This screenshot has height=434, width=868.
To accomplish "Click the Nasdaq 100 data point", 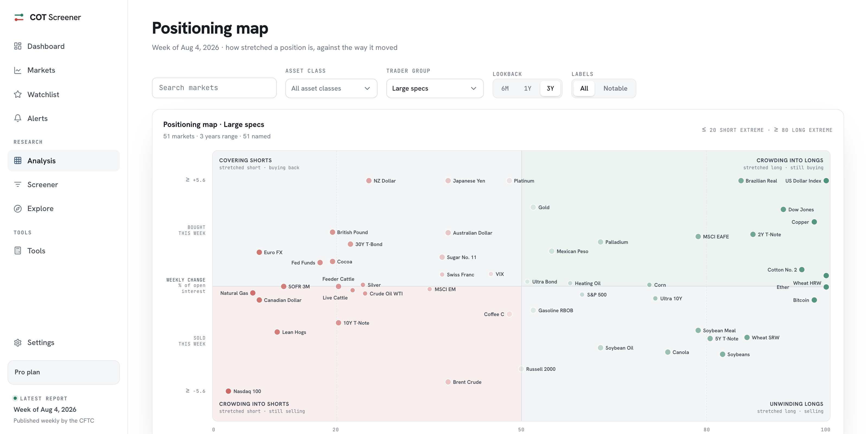I will coord(228,391).
